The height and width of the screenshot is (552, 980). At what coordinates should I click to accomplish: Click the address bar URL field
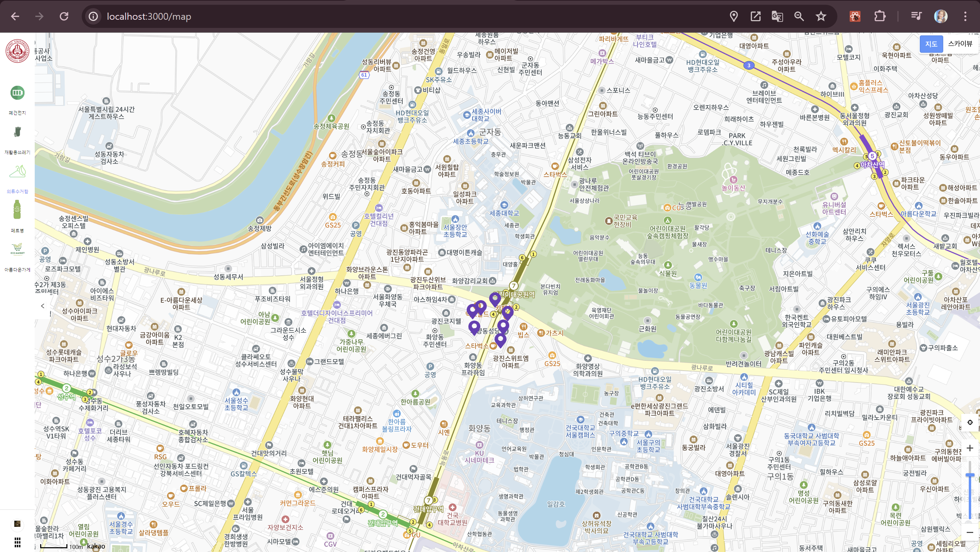point(149,16)
